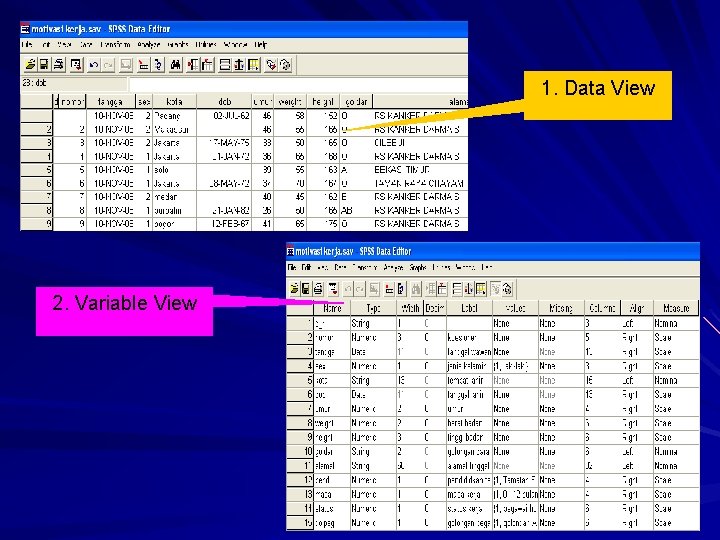Image resolution: width=720 pixels, height=540 pixels.
Task: Select row header 9 in Data View window
Action: point(37,224)
